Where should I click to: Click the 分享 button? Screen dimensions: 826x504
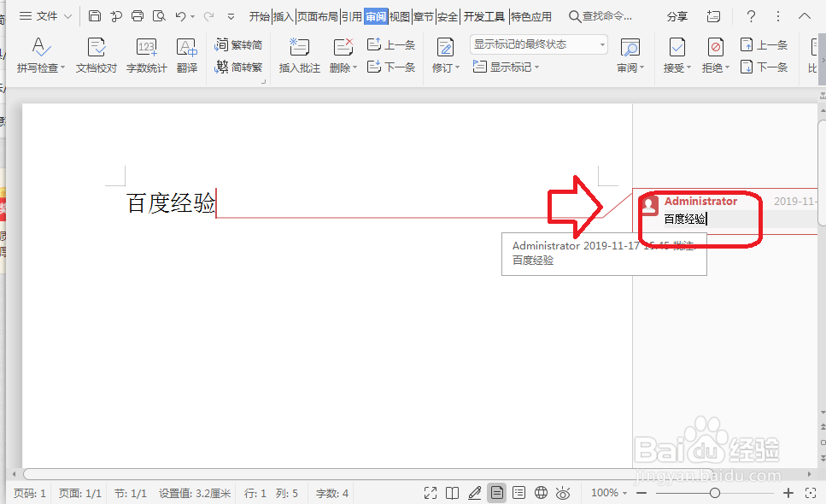click(x=677, y=17)
